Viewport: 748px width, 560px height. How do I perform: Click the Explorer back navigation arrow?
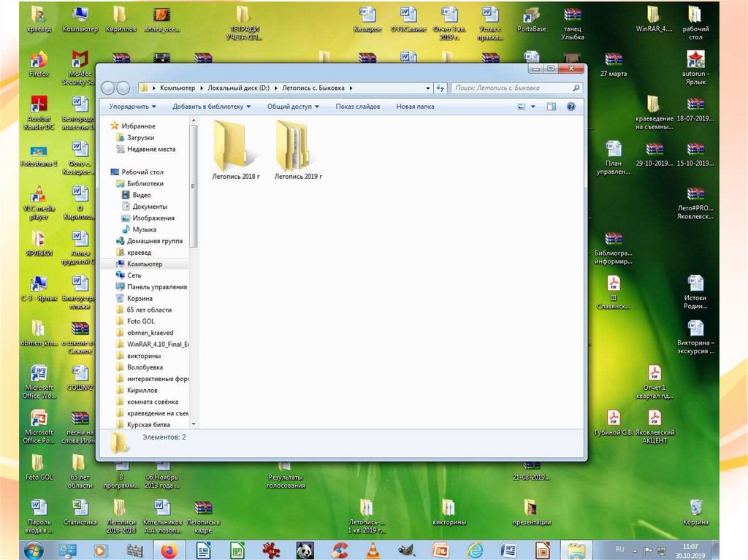point(108,88)
